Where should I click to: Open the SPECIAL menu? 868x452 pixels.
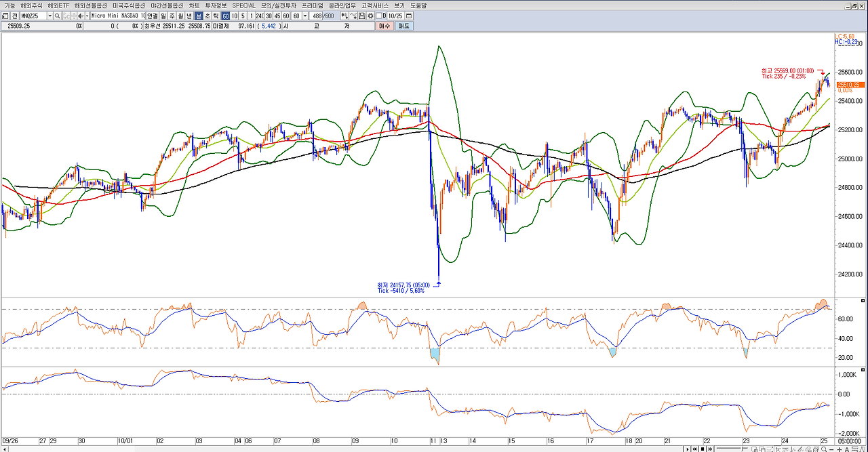(x=244, y=5)
